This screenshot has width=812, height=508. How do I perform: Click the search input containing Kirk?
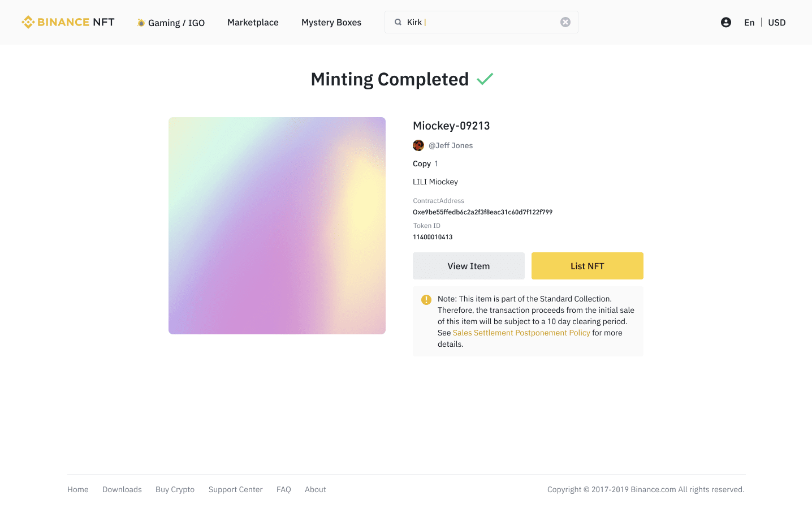click(486, 22)
